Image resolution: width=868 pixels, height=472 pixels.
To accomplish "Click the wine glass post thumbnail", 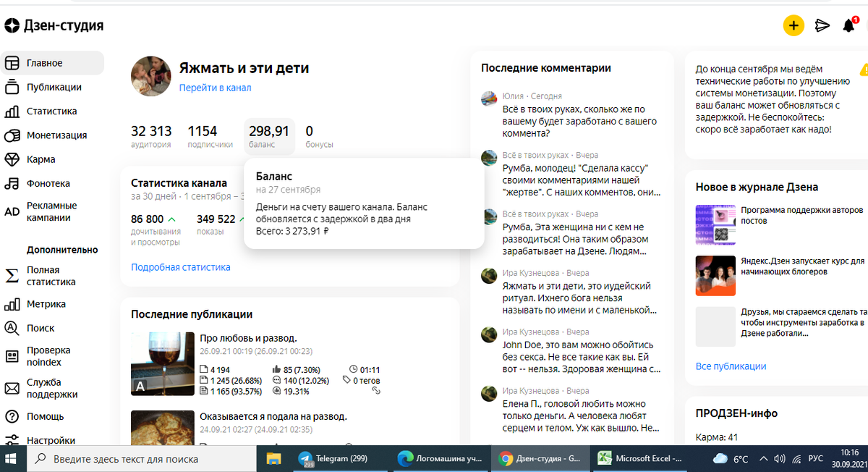I will click(163, 363).
